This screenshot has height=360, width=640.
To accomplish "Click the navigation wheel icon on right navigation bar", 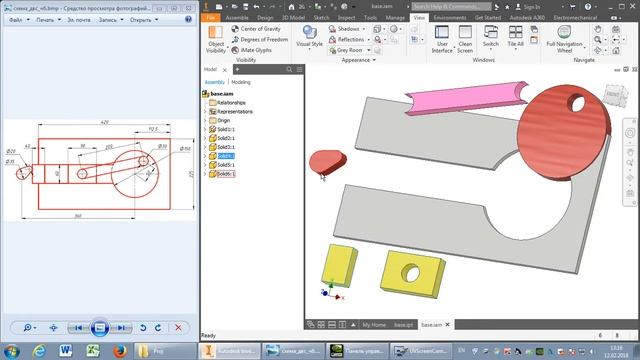I will pyautogui.click(x=630, y=133).
